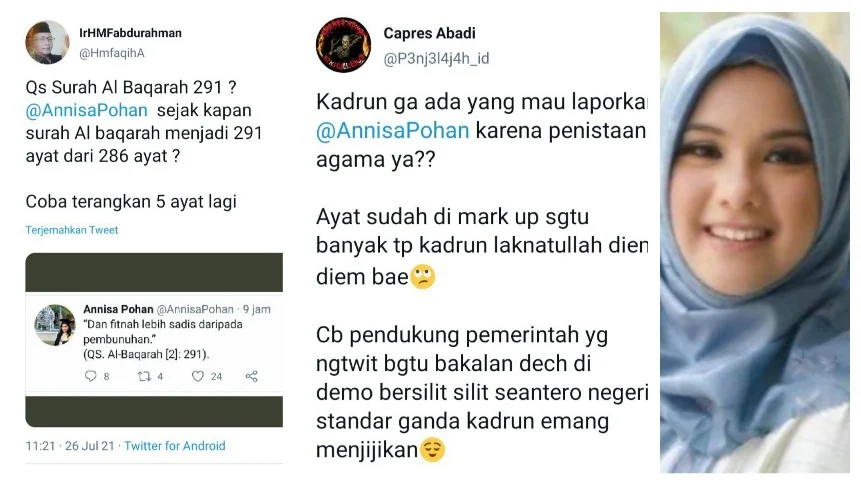Viewport: 861px width, 484px height.
Task: Click the Terjemahkan Tweet link
Action: point(72,230)
